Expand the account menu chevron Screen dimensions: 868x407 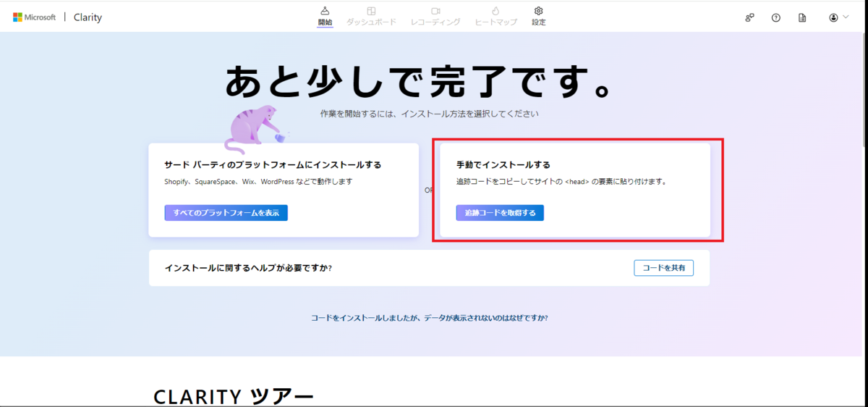(x=846, y=17)
